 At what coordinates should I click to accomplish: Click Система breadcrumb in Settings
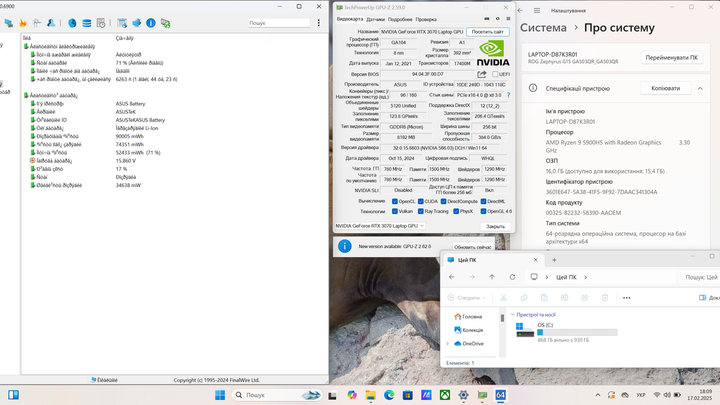(543, 28)
